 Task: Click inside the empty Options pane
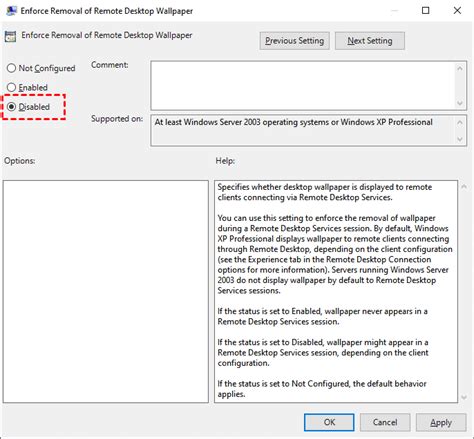coord(106,292)
